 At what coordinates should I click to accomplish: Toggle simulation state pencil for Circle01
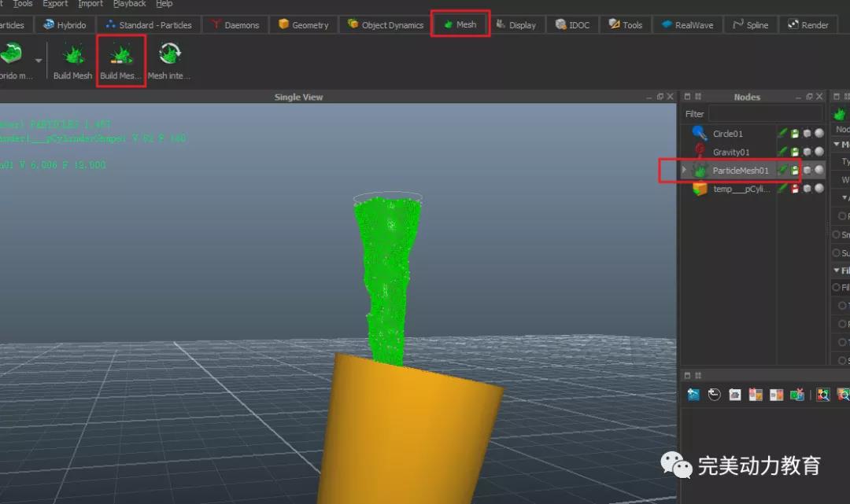click(782, 134)
